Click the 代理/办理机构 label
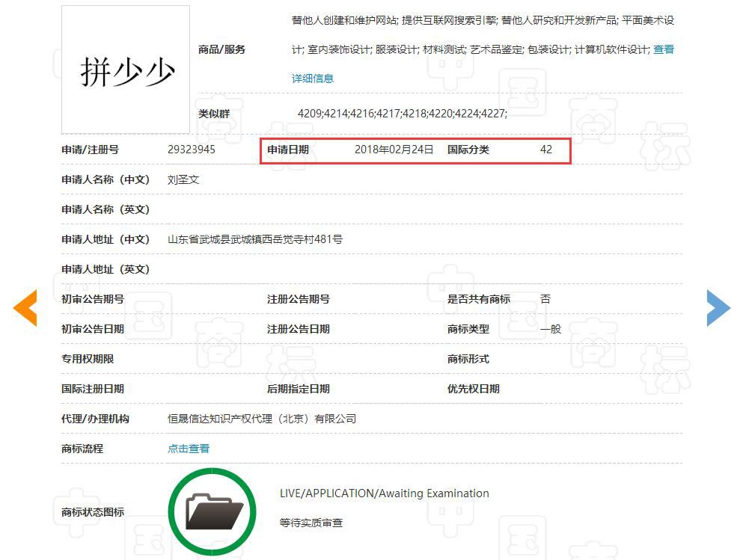 [x=95, y=419]
